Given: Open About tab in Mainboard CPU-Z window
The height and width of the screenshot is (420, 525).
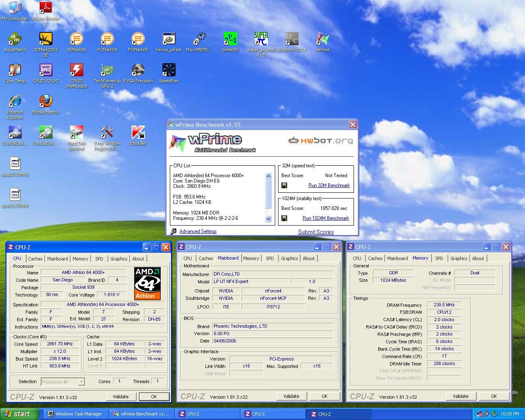Looking at the screenshot, I should tap(309, 258).
